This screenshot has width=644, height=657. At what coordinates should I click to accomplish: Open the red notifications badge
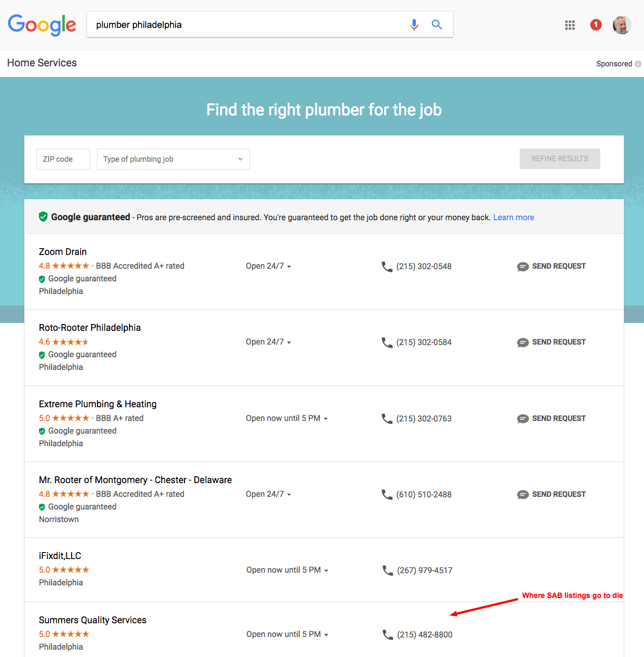point(596,24)
